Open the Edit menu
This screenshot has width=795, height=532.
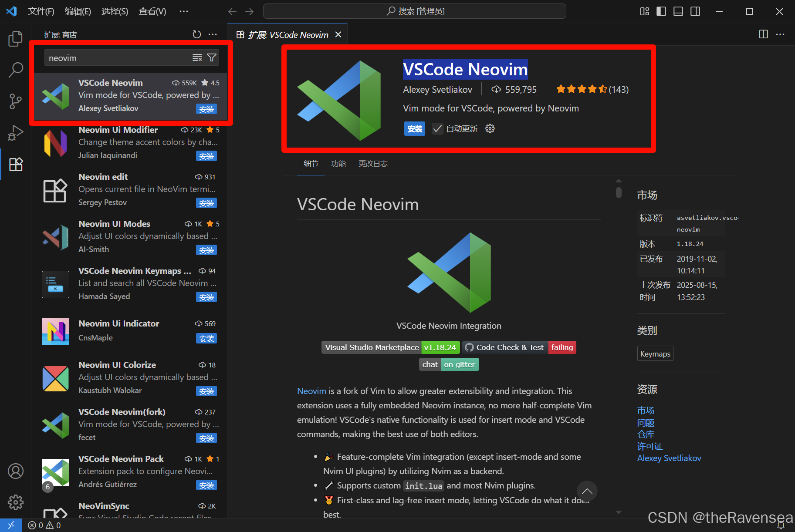point(78,11)
